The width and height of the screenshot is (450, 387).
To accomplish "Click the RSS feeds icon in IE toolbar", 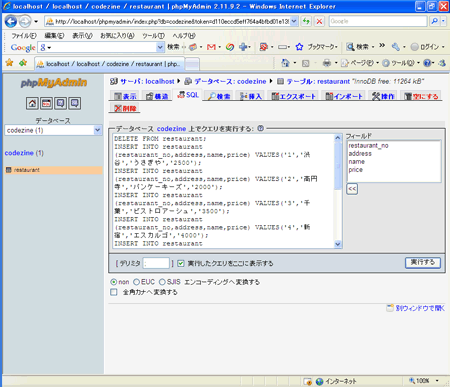I will (x=305, y=63).
